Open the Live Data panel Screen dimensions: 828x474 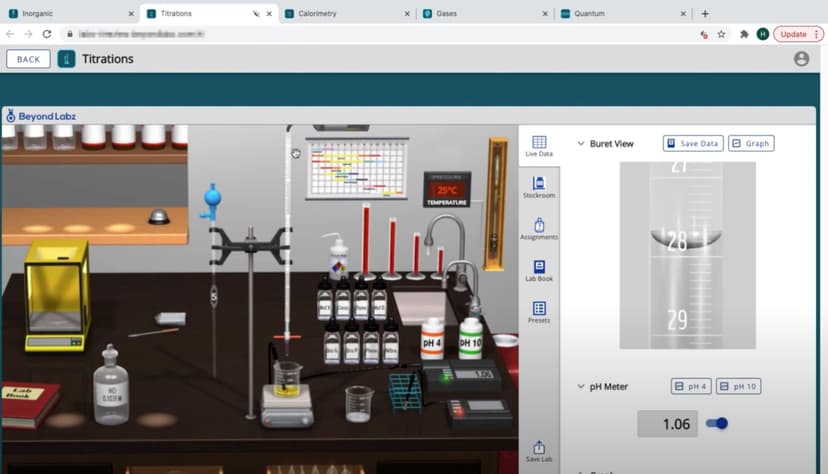[x=539, y=146]
